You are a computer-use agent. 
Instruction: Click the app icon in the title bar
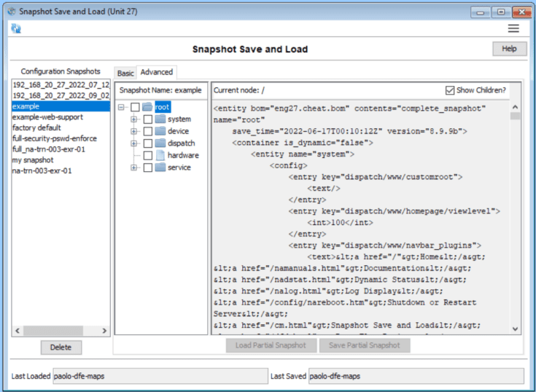click(12, 11)
